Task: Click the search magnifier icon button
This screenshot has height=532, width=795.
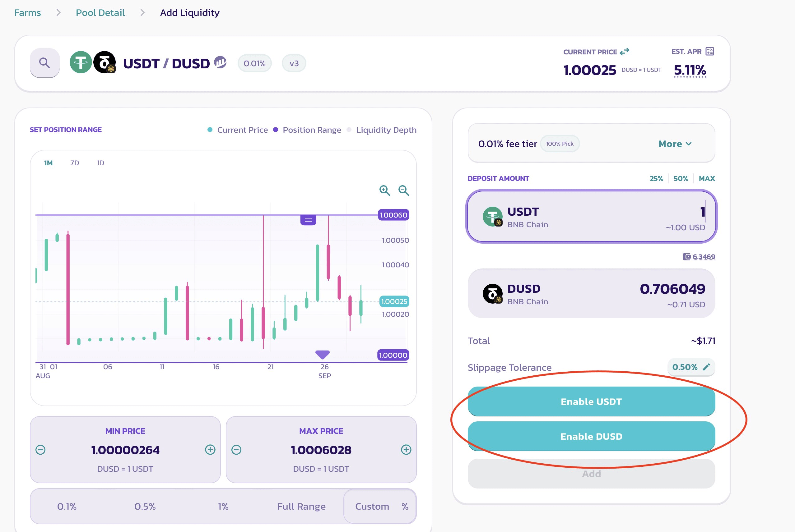Action: (x=44, y=63)
